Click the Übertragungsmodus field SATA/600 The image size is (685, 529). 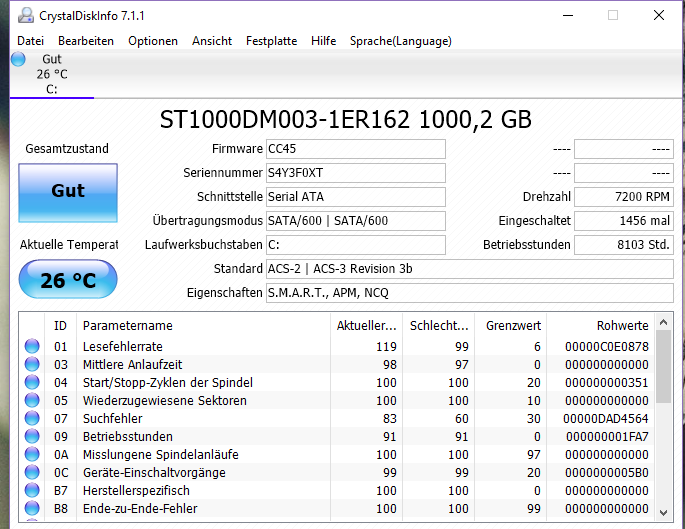pyautogui.click(x=356, y=221)
